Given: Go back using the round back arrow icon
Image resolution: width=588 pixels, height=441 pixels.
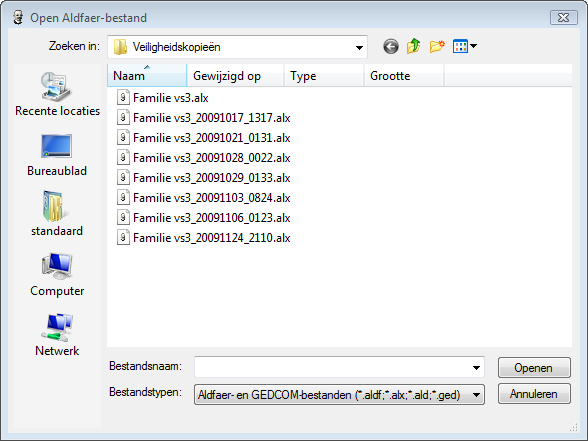Looking at the screenshot, I should (x=390, y=47).
